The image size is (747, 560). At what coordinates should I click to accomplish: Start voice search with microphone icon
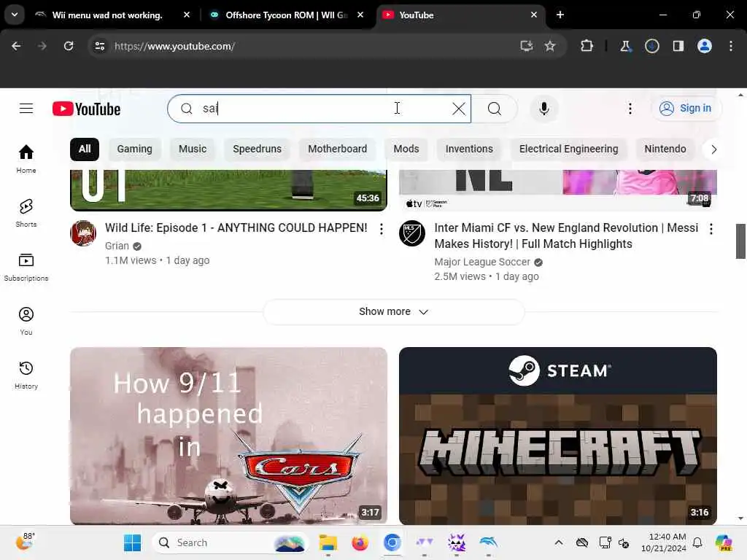(x=543, y=109)
